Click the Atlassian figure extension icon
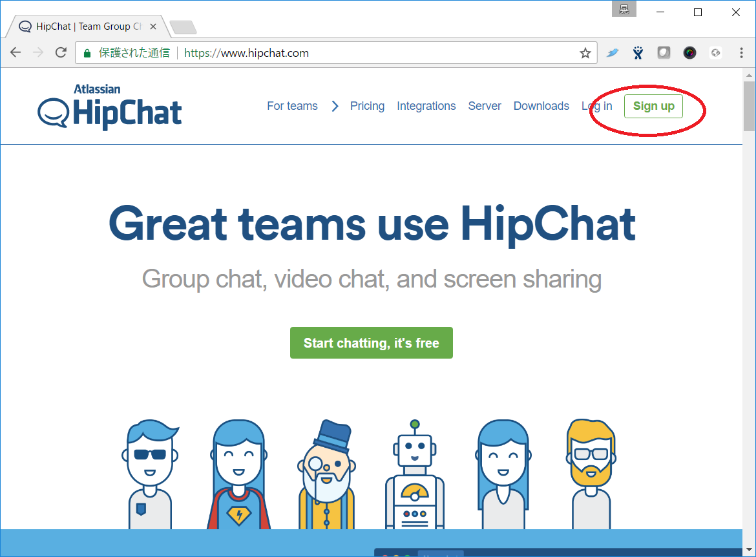Viewport: 756px width, 557px height. pyautogui.click(x=638, y=53)
